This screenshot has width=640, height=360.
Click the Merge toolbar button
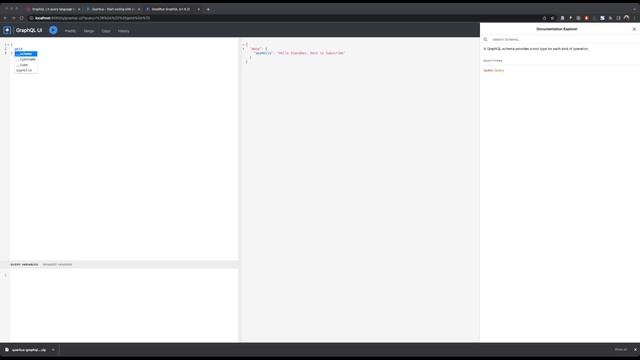pyautogui.click(x=89, y=31)
